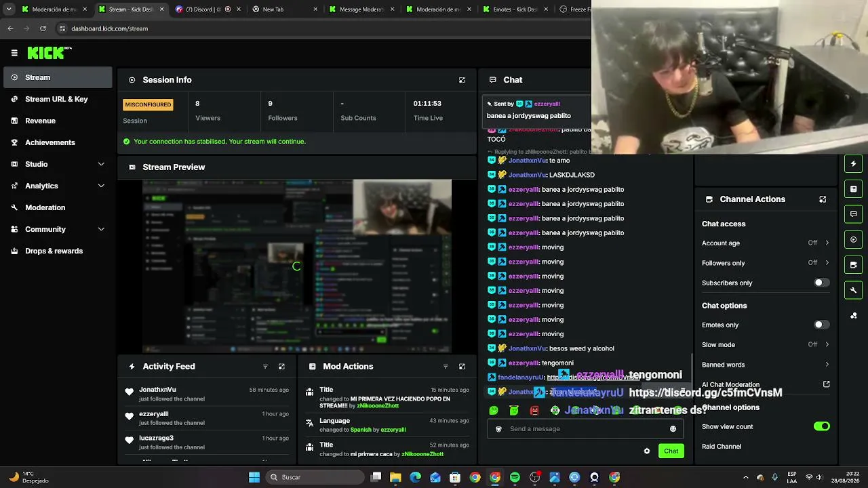Click Raid Channel option
868x488 pixels.
(722, 447)
